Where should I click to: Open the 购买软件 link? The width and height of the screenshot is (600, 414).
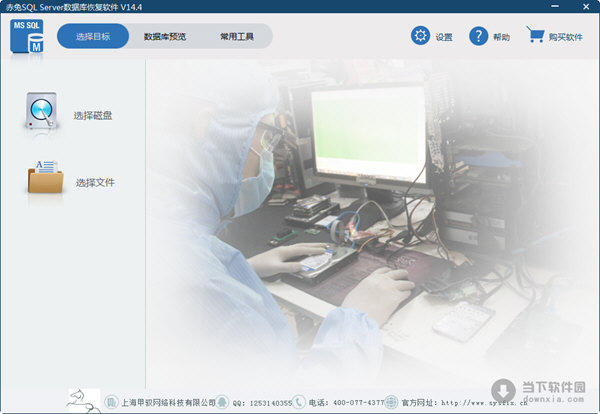coord(566,37)
